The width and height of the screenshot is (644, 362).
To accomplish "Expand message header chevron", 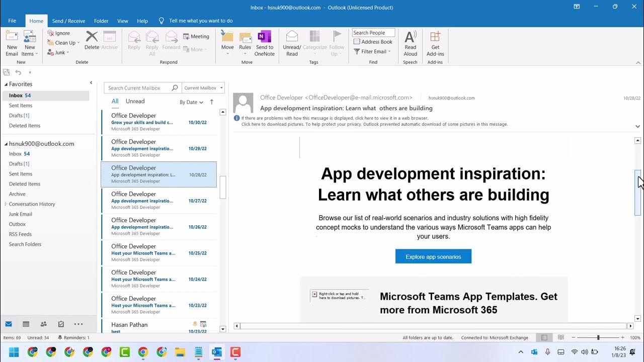I will tap(637, 126).
